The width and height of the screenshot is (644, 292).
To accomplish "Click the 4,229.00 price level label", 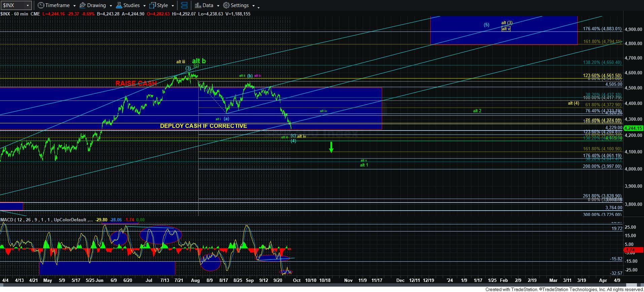I will (x=614, y=128).
